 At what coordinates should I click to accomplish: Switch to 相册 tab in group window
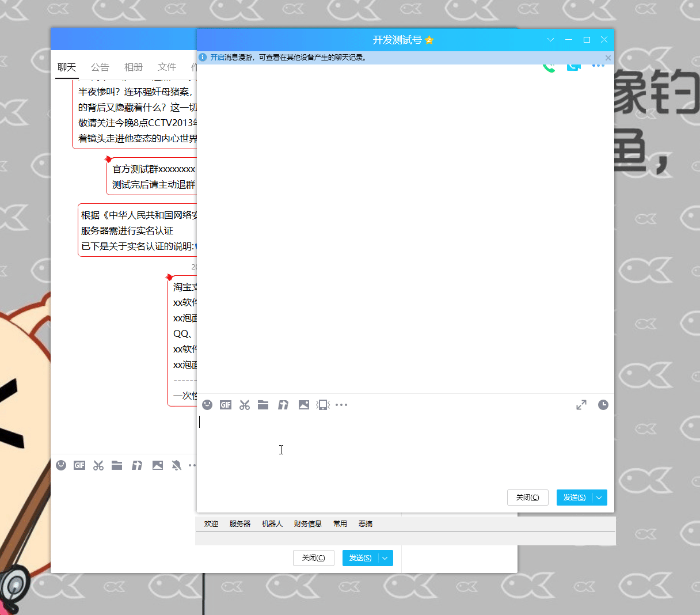coord(133,67)
